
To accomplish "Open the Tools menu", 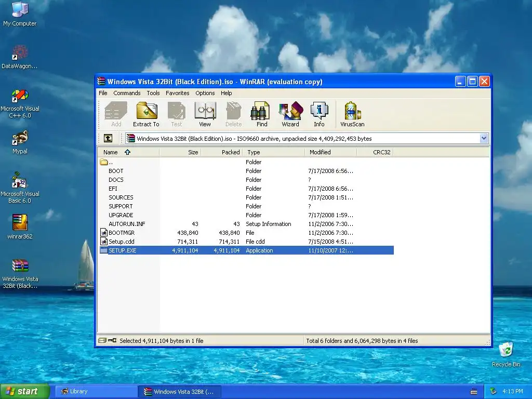I will pyautogui.click(x=153, y=93).
